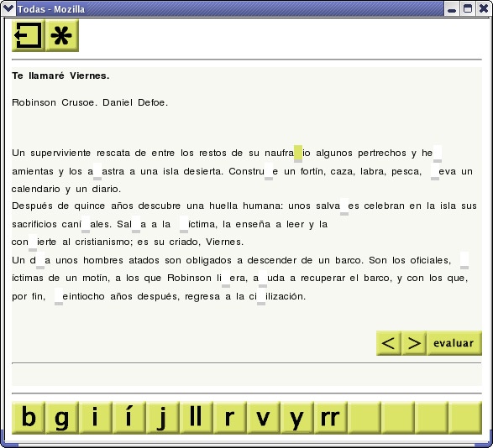Image resolution: width=493 pixels, height=448 pixels.
Task: Select the letter "b" key
Action: point(29,418)
